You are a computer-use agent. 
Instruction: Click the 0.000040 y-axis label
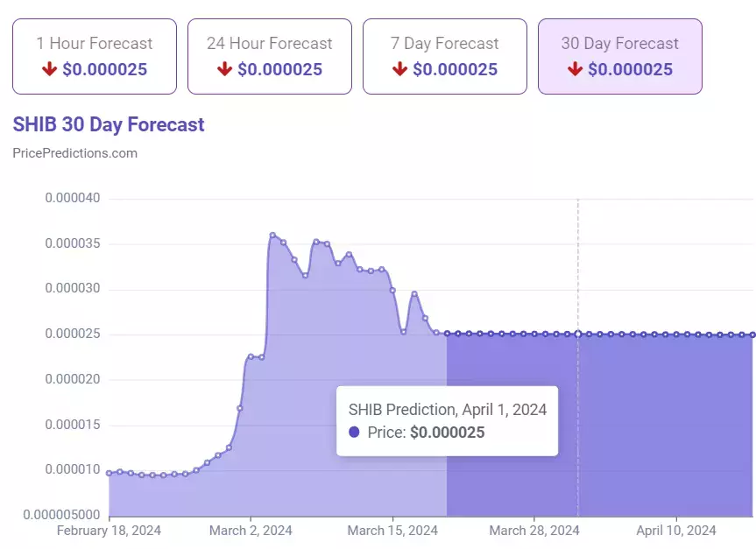[73, 198]
